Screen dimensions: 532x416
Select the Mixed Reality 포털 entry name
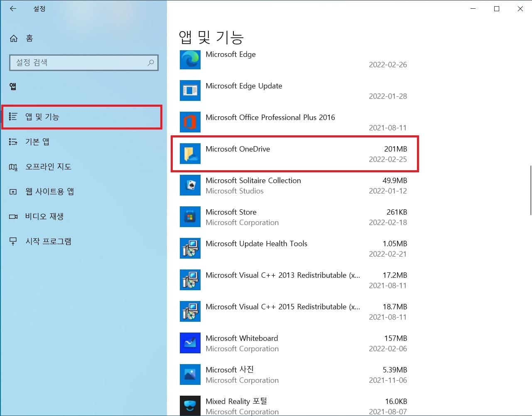coord(236,401)
